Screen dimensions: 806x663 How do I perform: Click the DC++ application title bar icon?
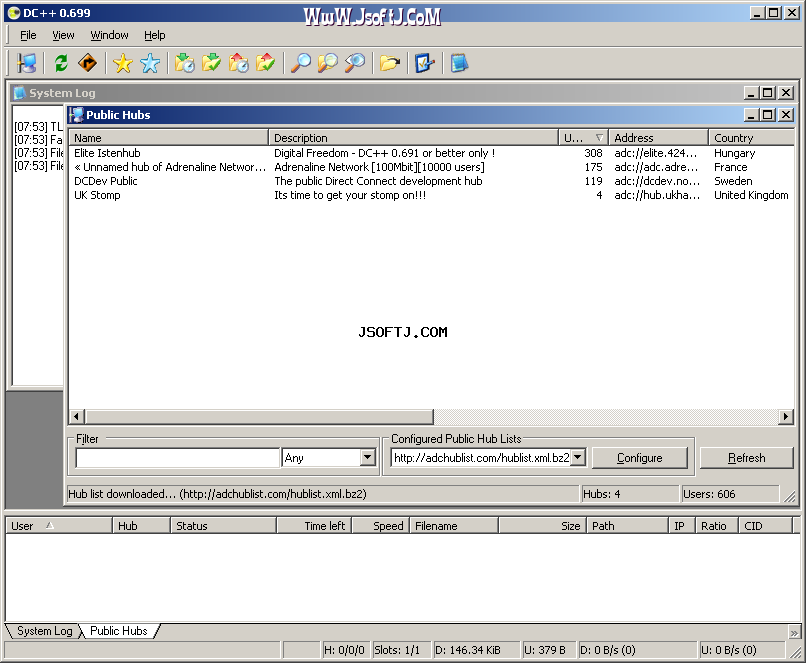click(x=14, y=13)
